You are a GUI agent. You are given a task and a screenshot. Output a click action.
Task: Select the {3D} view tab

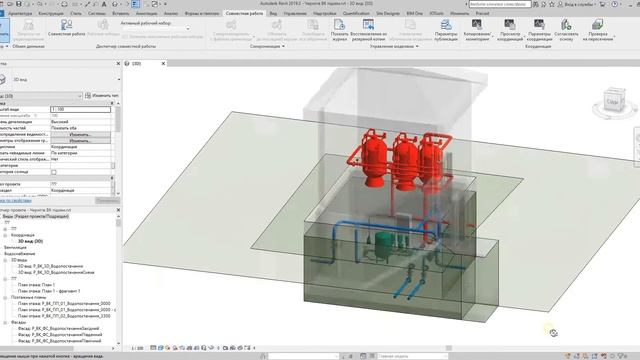point(137,64)
